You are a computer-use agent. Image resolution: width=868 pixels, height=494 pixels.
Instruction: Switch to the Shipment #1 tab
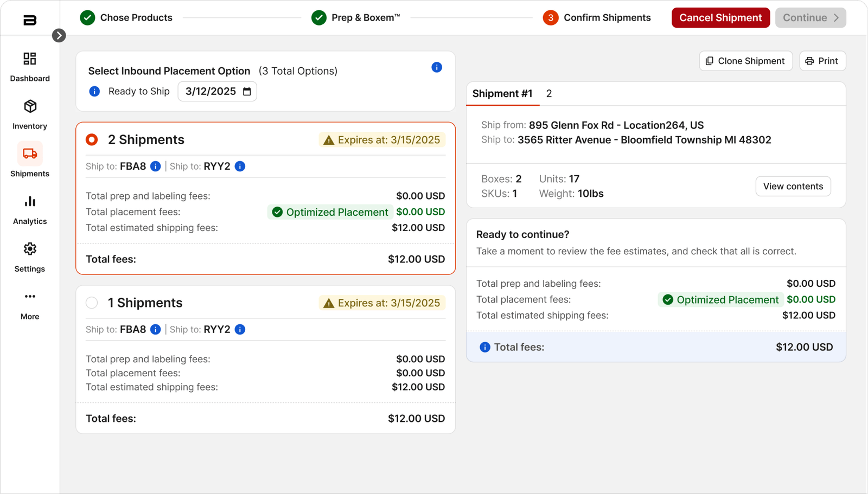502,93
